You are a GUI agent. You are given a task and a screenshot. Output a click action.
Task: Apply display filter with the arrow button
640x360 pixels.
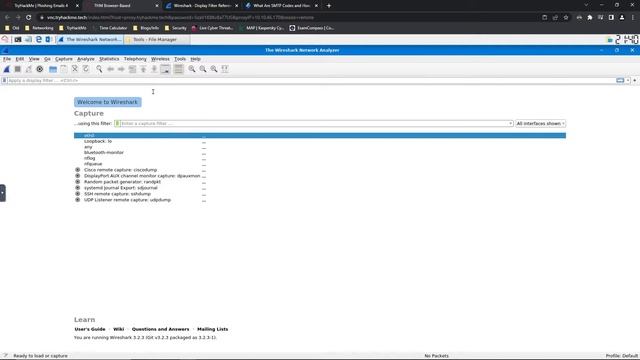coord(620,80)
